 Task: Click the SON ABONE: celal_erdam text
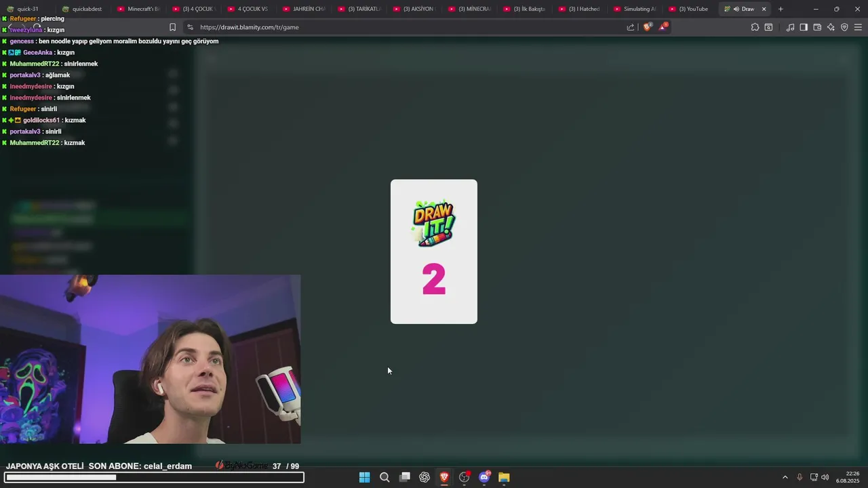[140, 466]
